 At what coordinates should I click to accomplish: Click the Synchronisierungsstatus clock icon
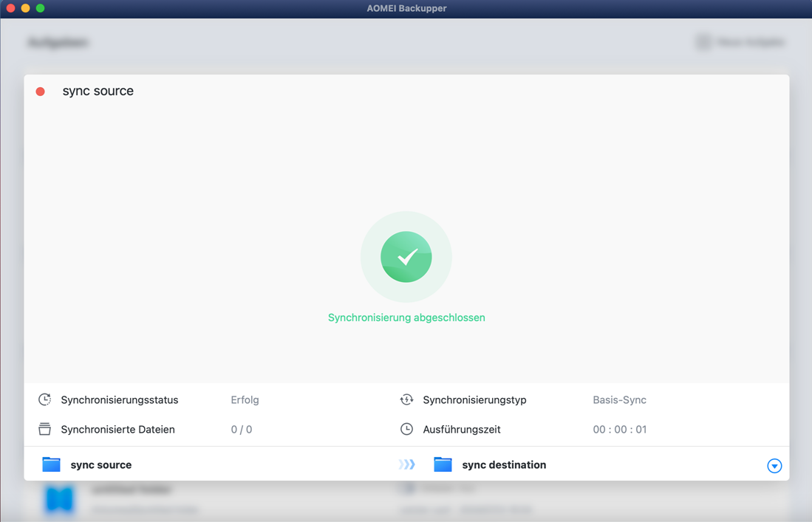(44, 399)
